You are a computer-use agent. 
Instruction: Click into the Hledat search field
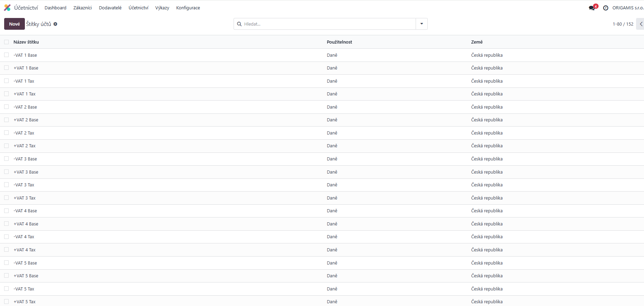[328, 24]
